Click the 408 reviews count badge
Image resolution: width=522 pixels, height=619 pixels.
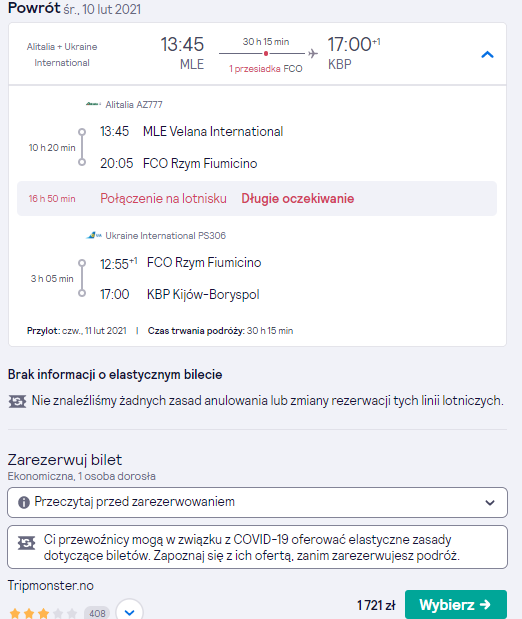(97, 613)
